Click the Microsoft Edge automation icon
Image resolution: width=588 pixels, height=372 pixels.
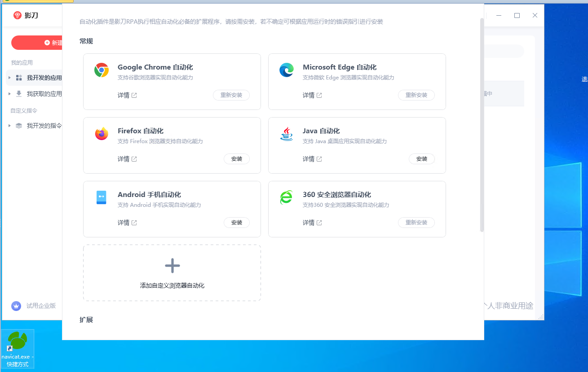tap(287, 70)
